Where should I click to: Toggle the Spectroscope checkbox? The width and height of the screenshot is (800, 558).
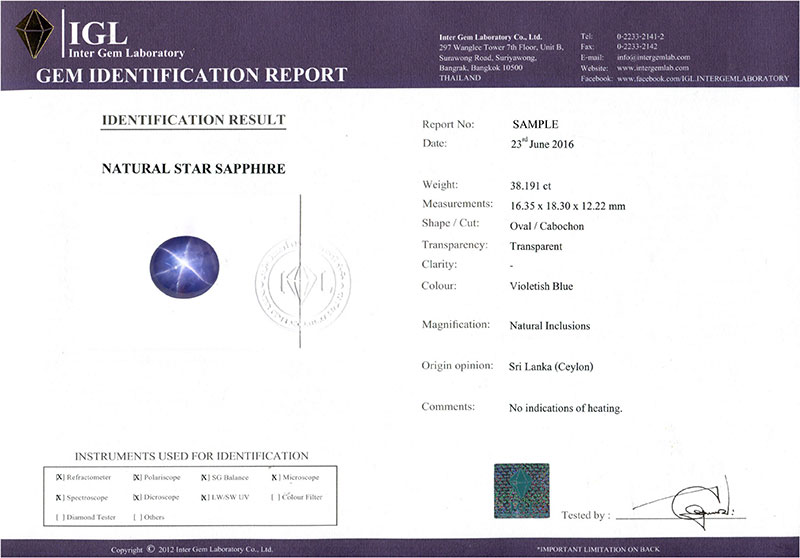(60, 497)
